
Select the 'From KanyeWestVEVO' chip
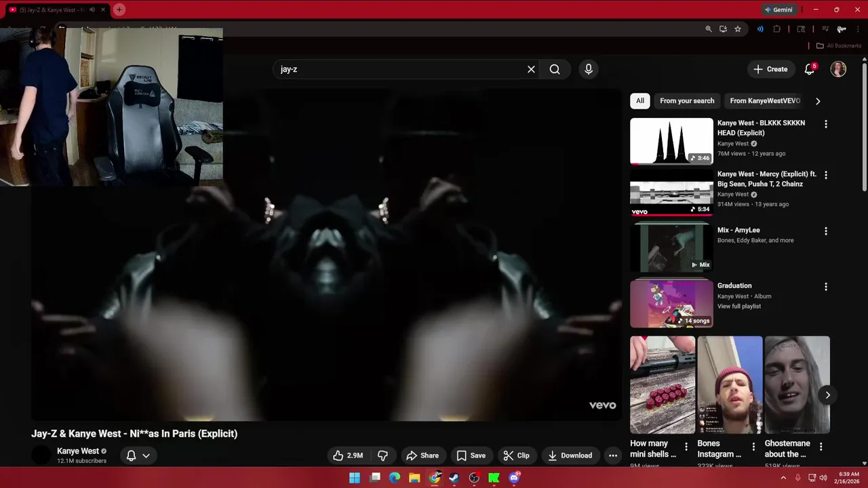click(x=765, y=101)
